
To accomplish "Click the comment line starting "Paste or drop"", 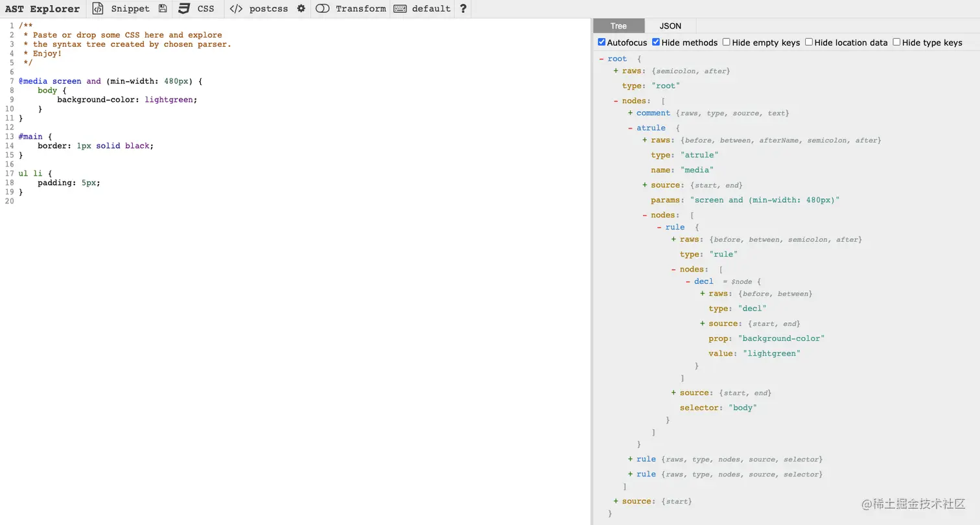I will [122, 35].
